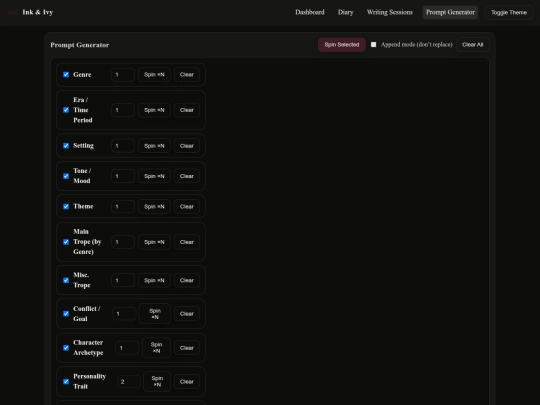
Task: Spin ×N for Main Trope (by Genre)
Action: point(154,242)
